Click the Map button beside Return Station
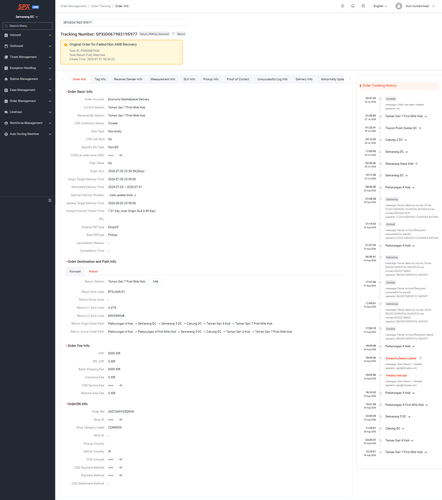This screenshot has height=500, width=442. tap(155, 281)
